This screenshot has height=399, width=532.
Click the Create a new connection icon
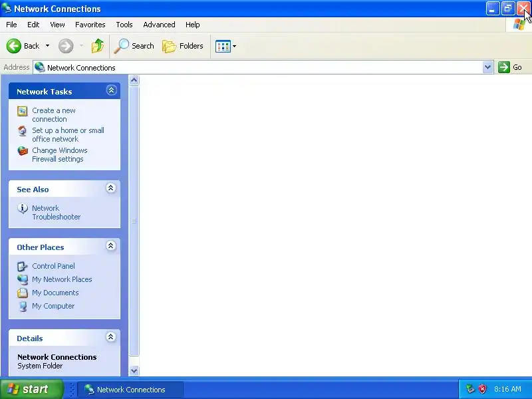click(x=23, y=111)
